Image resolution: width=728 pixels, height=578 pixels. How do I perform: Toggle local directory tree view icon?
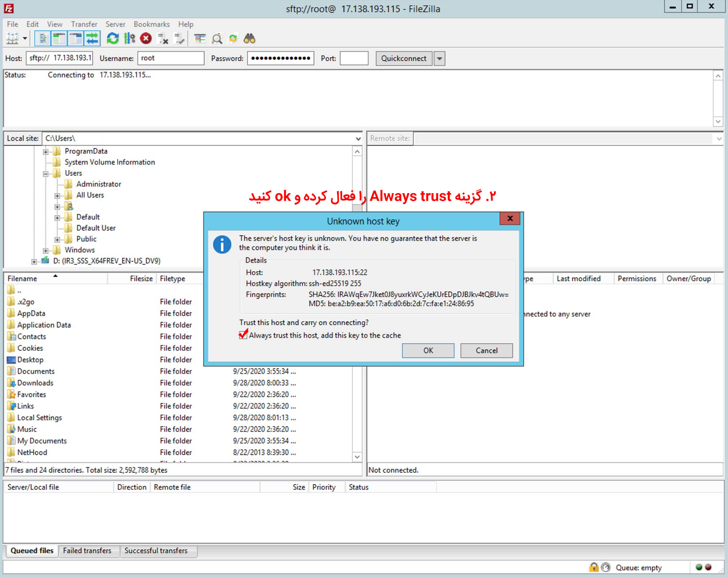(59, 38)
